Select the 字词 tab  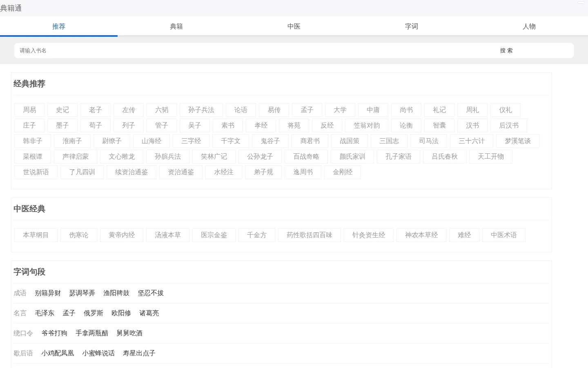coord(412,26)
